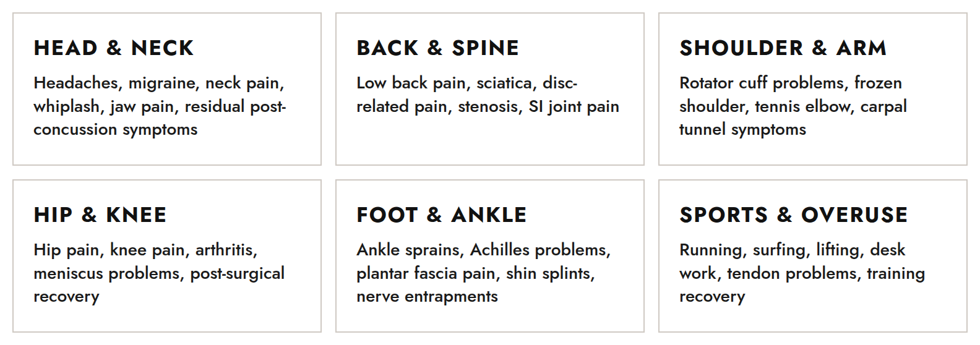Click 'meniscus problems, post-surgical' line
Image resolution: width=980 pixels, height=345 pixels.
click(159, 273)
